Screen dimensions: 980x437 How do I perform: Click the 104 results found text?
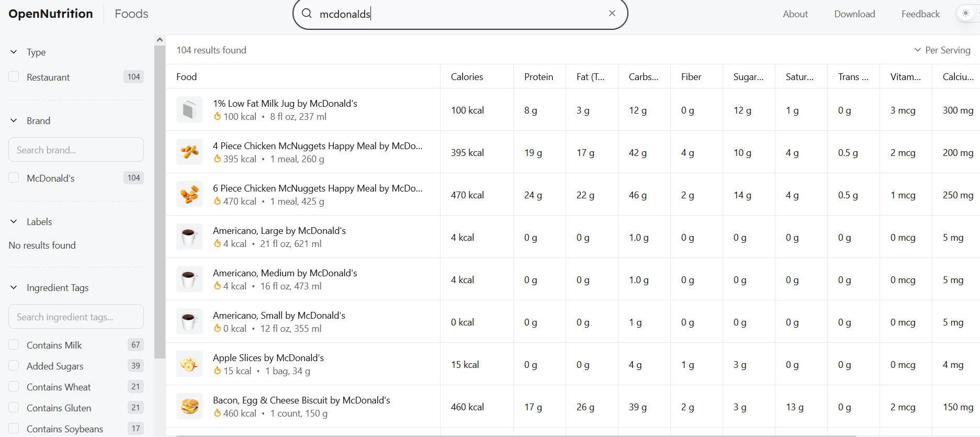211,50
